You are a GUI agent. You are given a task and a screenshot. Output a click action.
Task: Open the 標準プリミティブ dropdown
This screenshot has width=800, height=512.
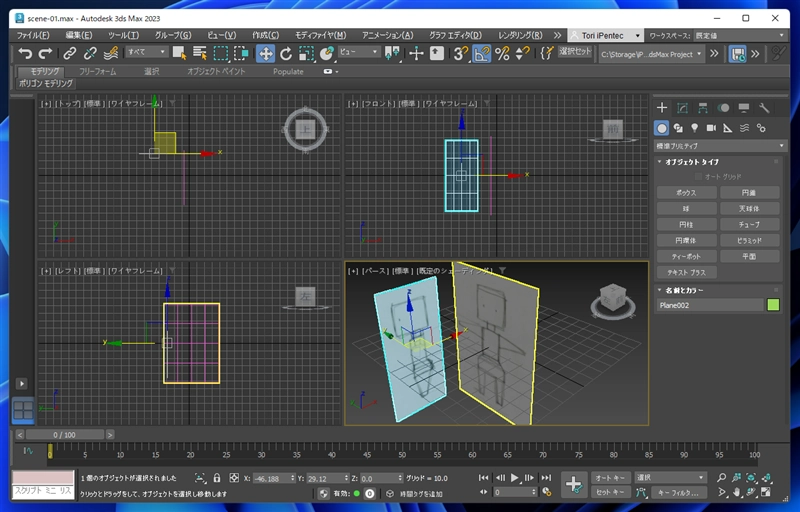[x=719, y=146]
